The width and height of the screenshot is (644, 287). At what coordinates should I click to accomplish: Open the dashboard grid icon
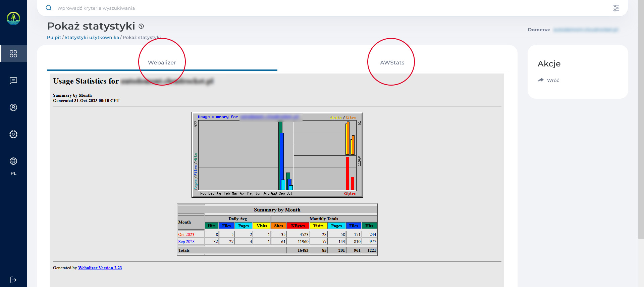[13, 54]
